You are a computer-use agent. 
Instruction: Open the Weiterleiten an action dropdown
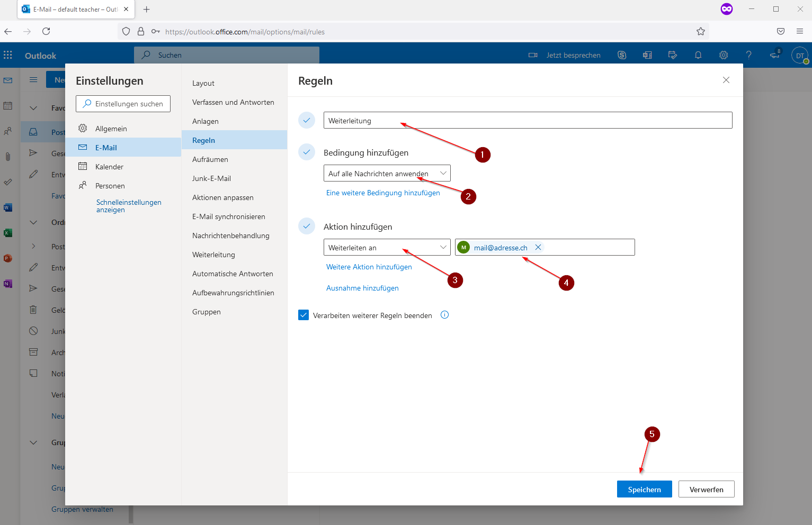pyautogui.click(x=387, y=248)
